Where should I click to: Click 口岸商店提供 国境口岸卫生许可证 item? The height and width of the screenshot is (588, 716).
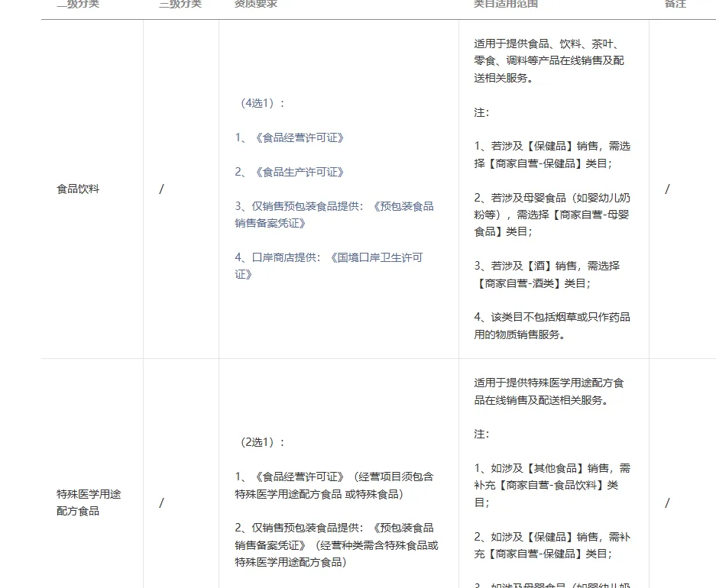point(329,266)
